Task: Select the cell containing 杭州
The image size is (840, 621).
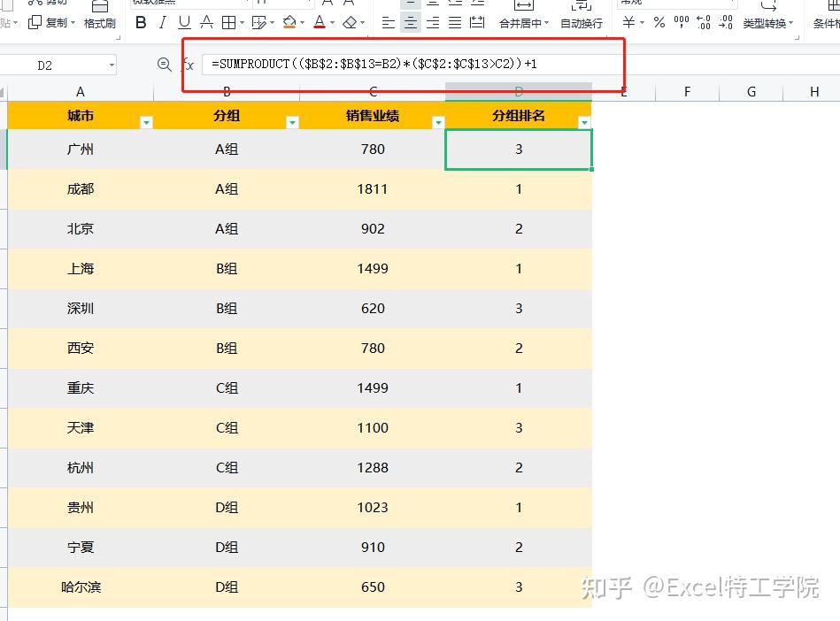Action: (x=81, y=467)
